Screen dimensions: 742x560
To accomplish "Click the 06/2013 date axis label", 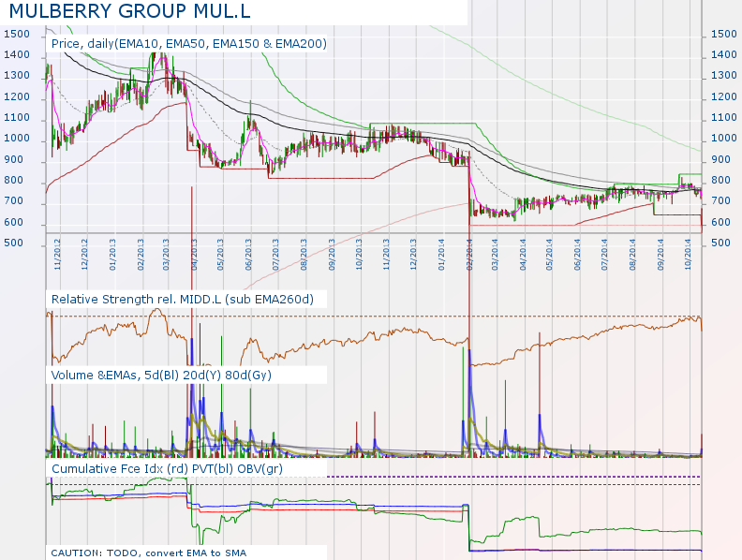I will click(x=248, y=255).
